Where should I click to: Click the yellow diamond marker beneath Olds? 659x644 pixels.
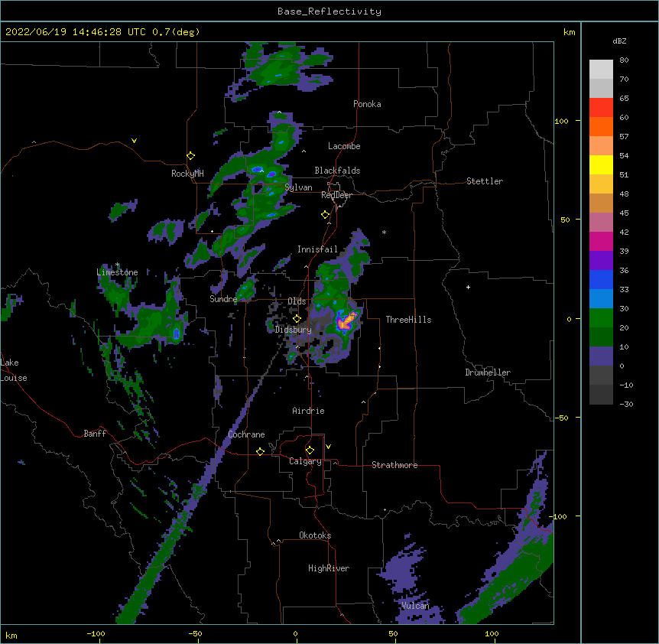pos(297,318)
